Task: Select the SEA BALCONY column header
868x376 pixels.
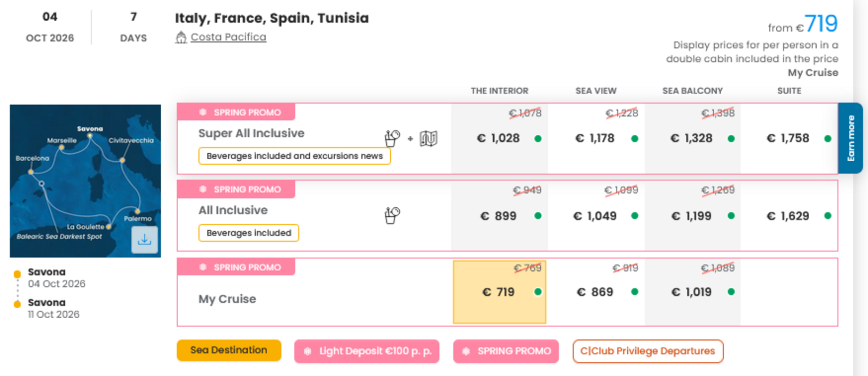Action: coord(693,90)
